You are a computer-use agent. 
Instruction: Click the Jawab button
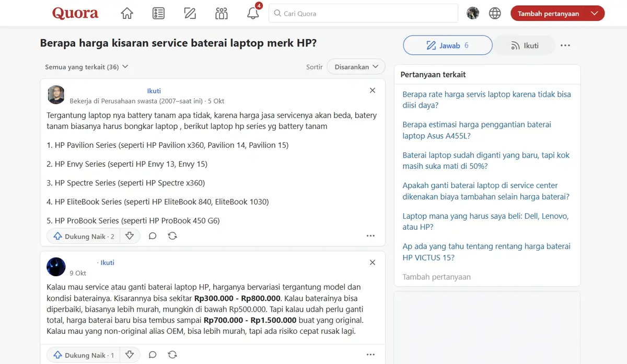(x=448, y=45)
